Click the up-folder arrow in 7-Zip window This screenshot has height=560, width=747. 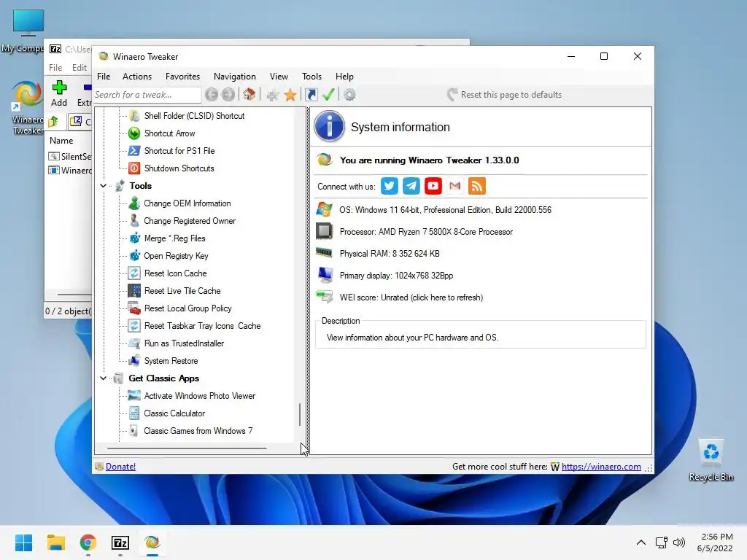click(x=53, y=122)
